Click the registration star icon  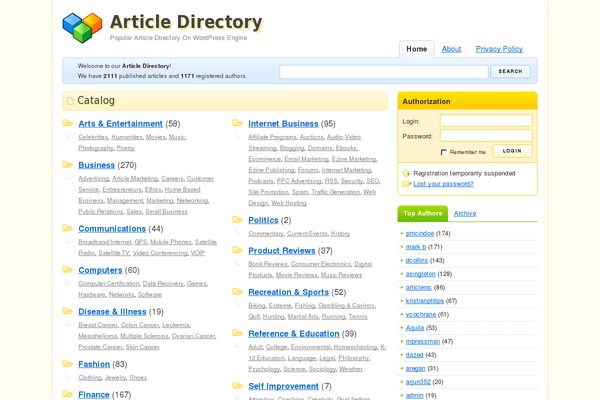pos(406,173)
